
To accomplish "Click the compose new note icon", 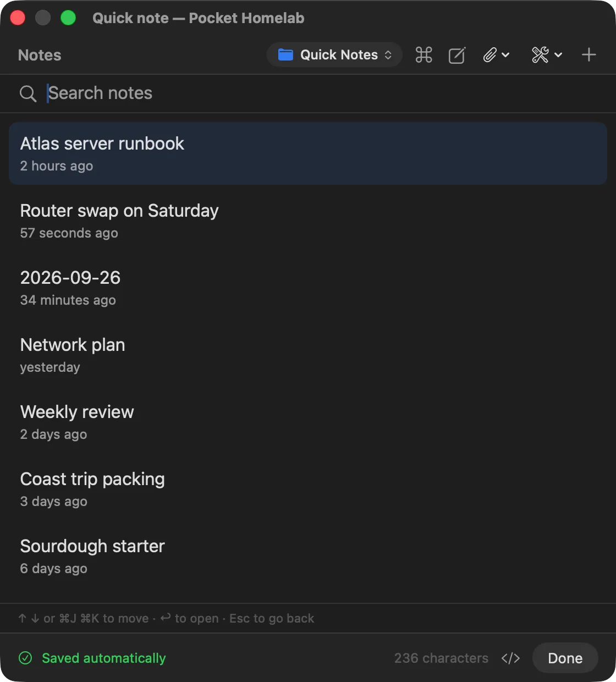I will point(457,55).
